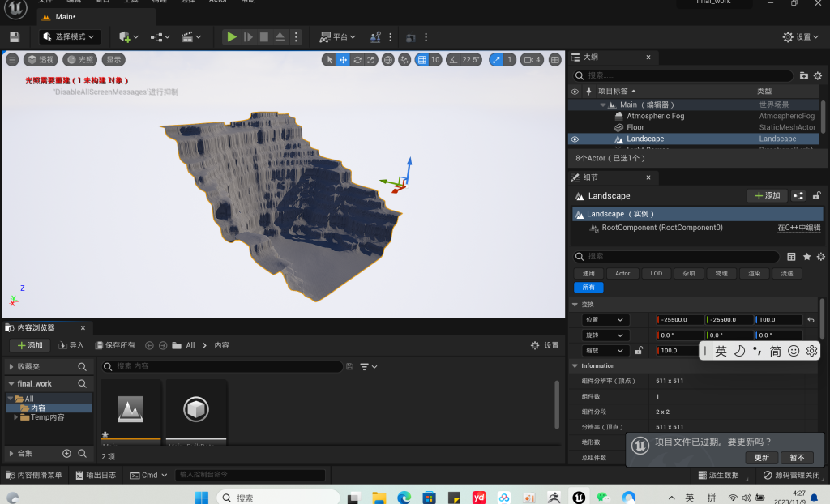Click 保存所有 in the Content Browser
This screenshot has width=830, height=504.
(x=115, y=346)
